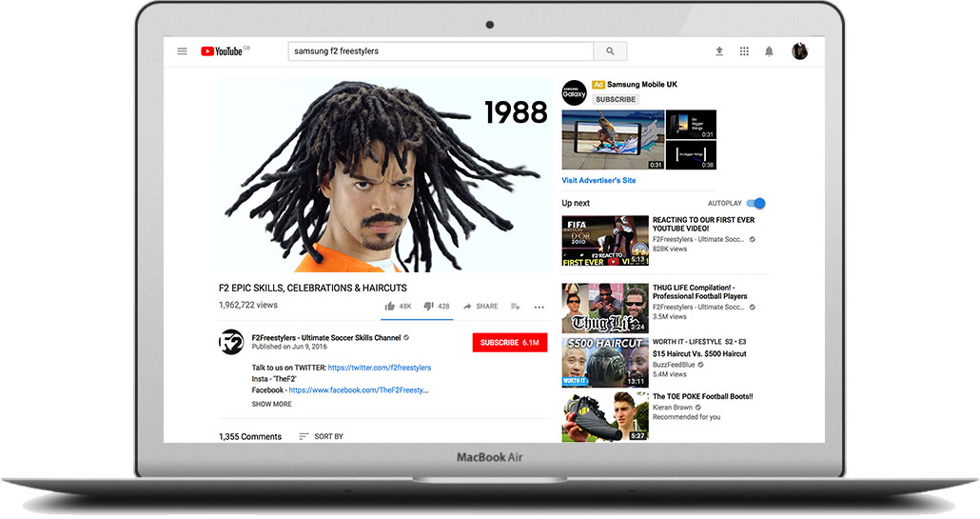
Task: Open Visit Advertiser's Site link
Action: [x=598, y=180]
